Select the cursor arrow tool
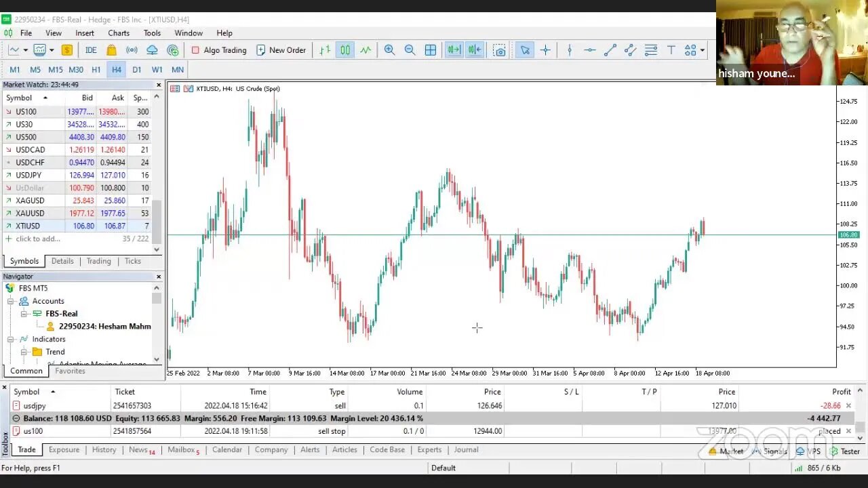 pyautogui.click(x=525, y=50)
